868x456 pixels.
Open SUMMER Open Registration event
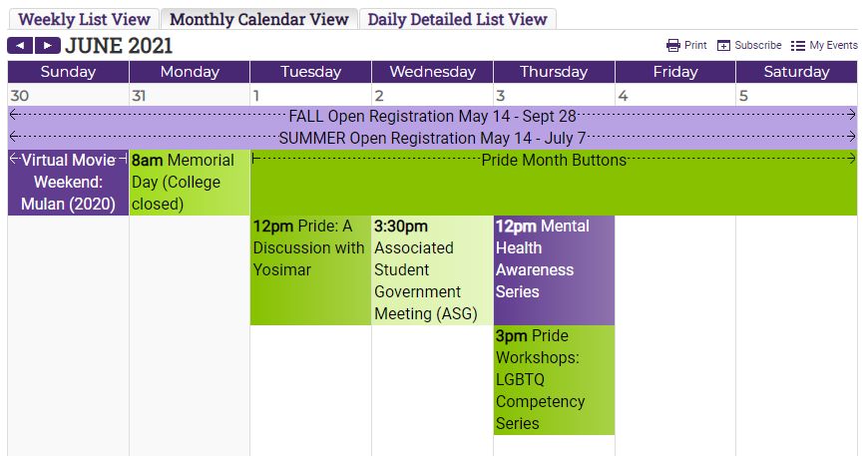pos(432,138)
